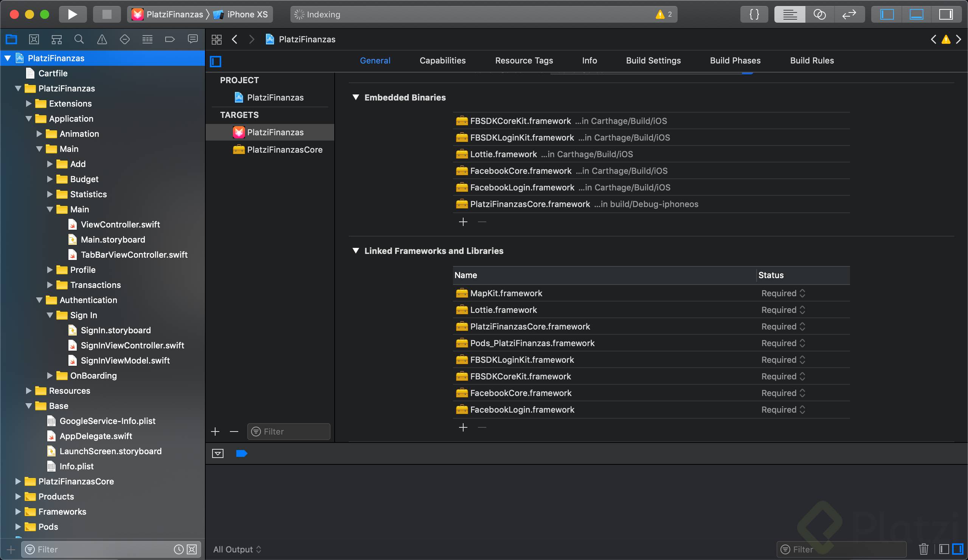Viewport: 968px width, 560px height.
Task: Toggle the Navigator panel visibility
Action: (887, 15)
